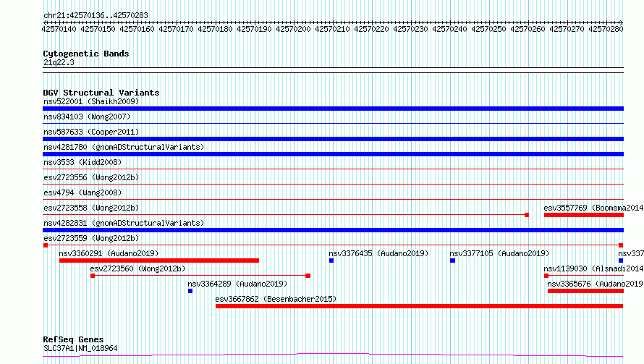Click the red end marker of esv2723560
This screenshot has width=644, height=364.
pyautogui.click(x=308, y=276)
